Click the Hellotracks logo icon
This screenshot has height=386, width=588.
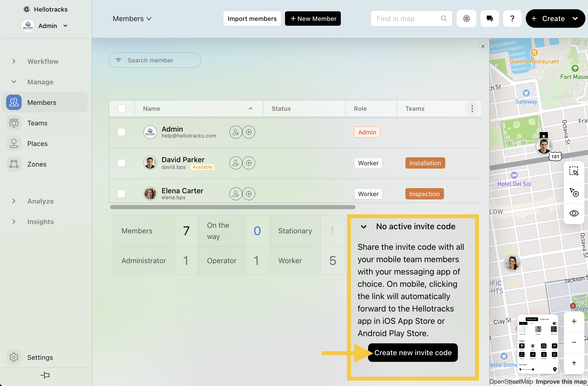click(27, 9)
